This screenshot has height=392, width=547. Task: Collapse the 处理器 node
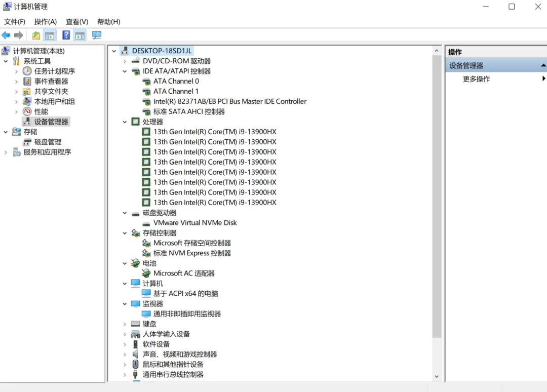click(x=125, y=122)
